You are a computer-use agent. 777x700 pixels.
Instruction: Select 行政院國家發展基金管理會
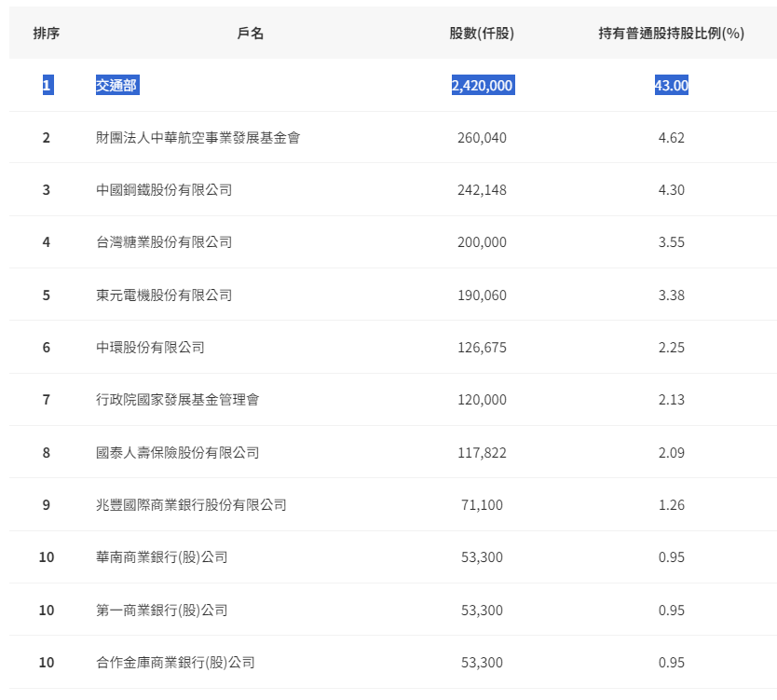pyautogui.click(x=177, y=400)
